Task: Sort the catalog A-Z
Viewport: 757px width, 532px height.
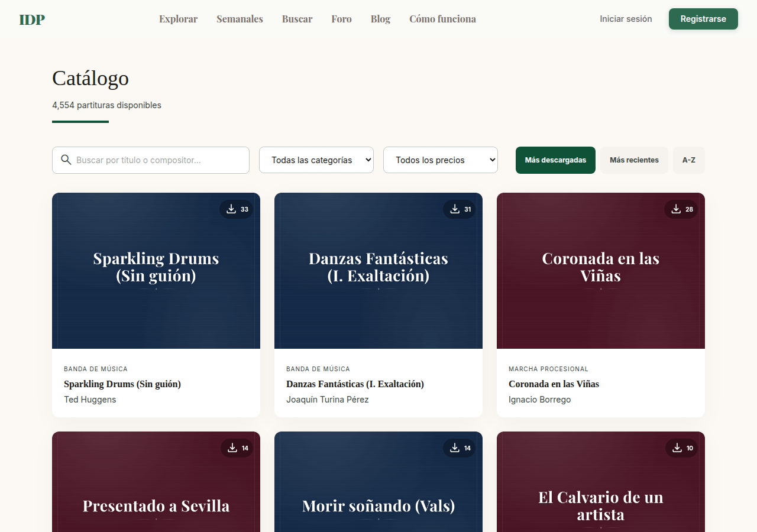Action: (x=689, y=160)
